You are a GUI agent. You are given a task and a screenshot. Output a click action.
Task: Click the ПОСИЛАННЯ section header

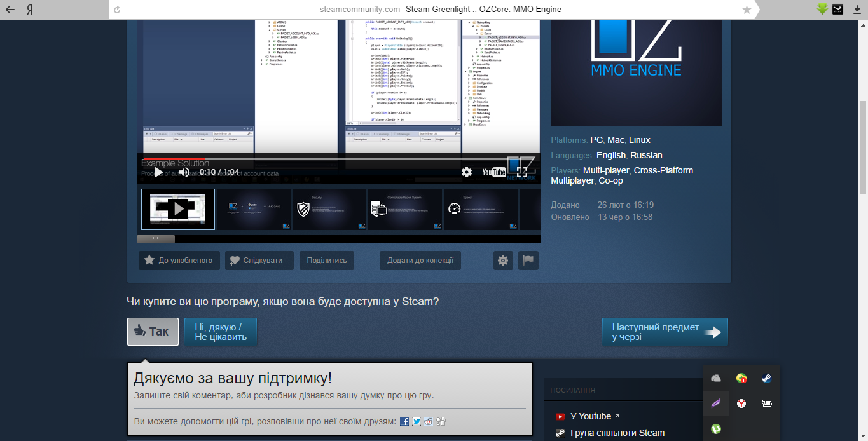point(573,390)
